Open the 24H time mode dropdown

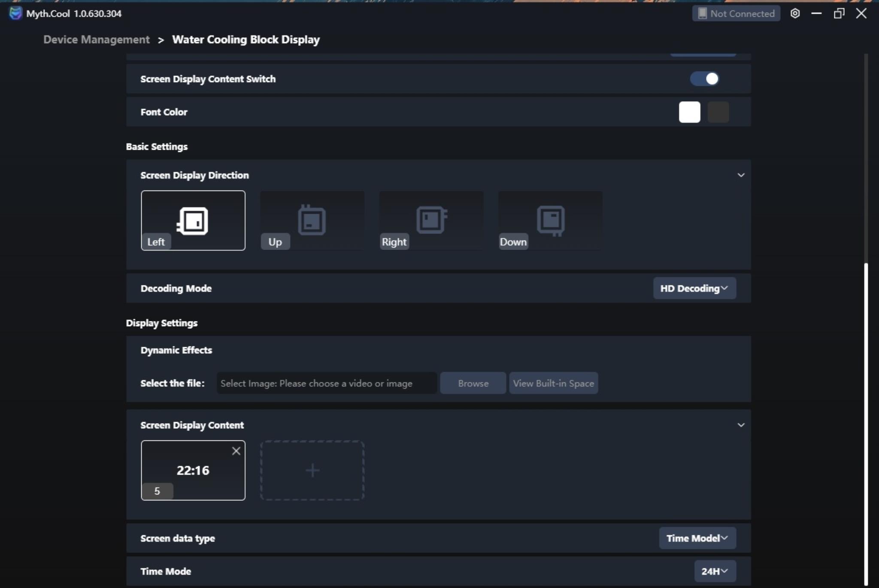tap(715, 571)
